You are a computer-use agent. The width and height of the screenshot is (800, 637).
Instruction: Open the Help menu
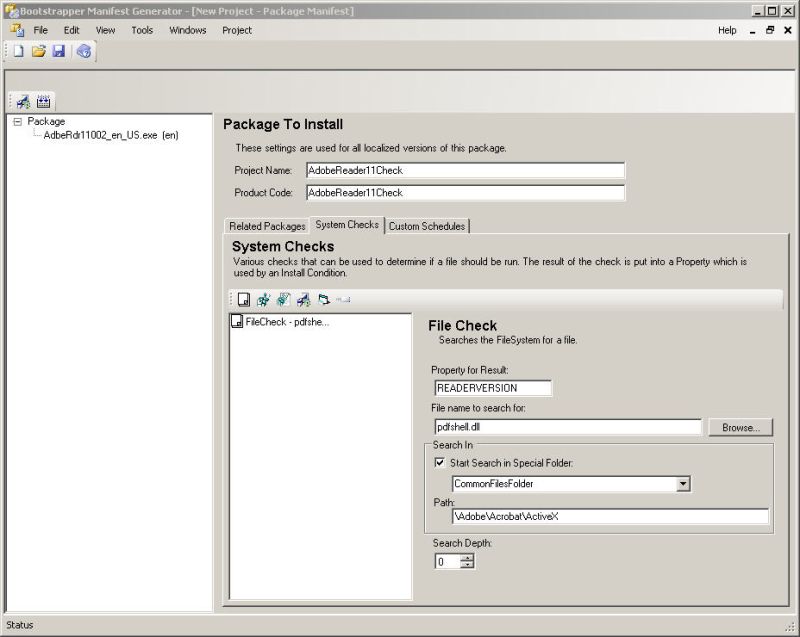coord(727,30)
